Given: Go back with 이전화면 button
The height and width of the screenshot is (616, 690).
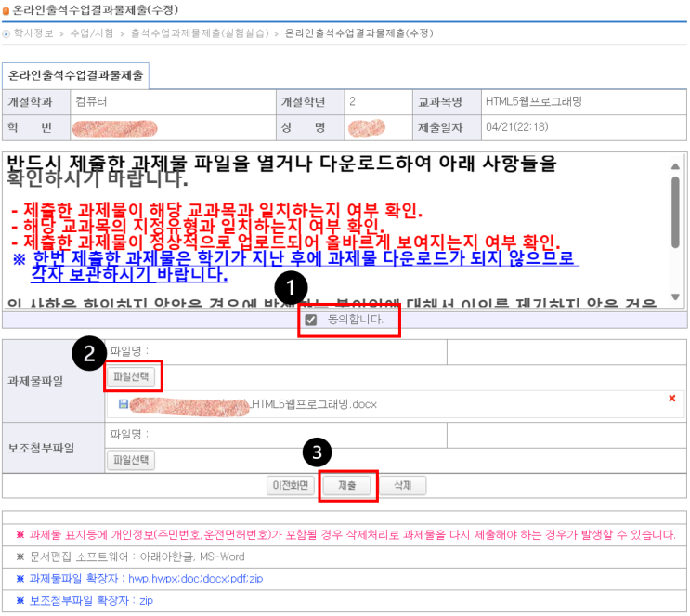Looking at the screenshot, I should [x=291, y=485].
